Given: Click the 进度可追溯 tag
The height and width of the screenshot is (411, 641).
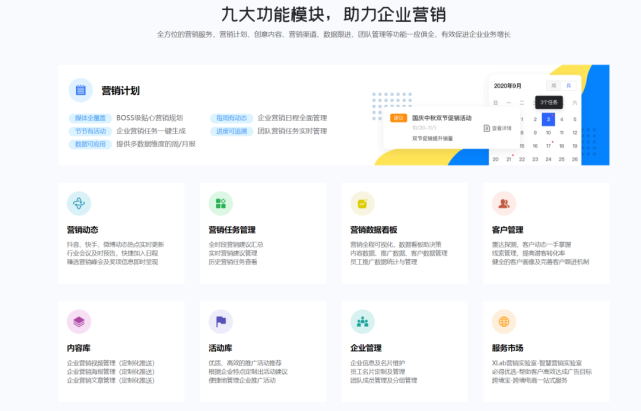Looking at the screenshot, I should click(x=231, y=131).
